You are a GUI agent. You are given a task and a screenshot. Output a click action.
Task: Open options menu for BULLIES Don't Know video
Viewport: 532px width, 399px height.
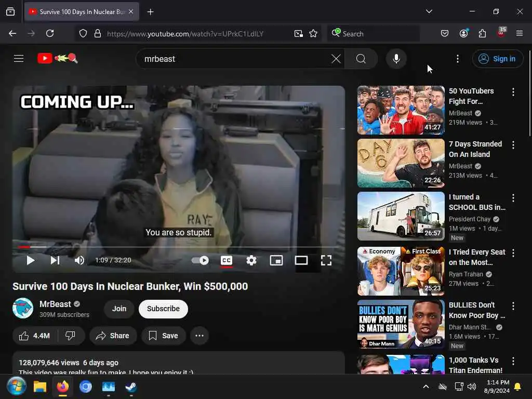coord(513,305)
